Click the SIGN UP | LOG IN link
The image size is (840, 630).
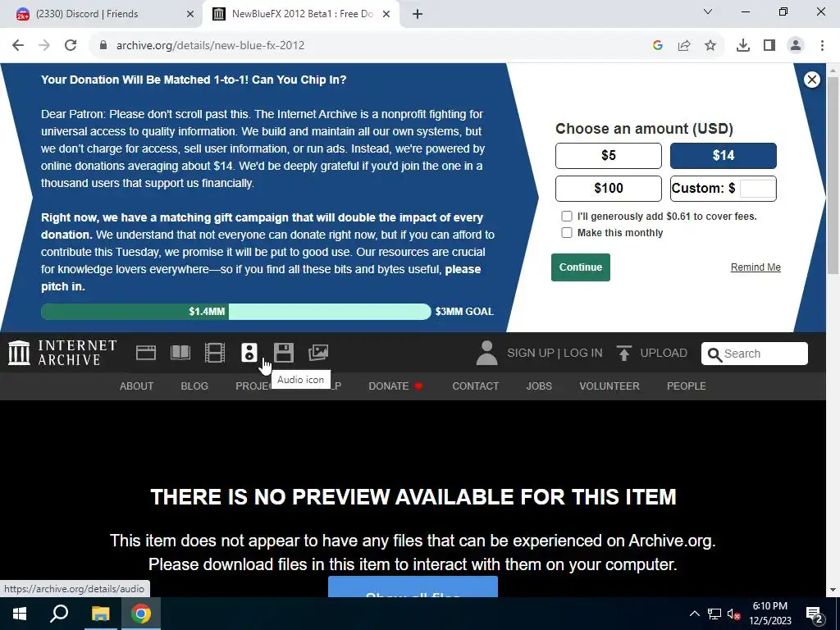tap(555, 353)
